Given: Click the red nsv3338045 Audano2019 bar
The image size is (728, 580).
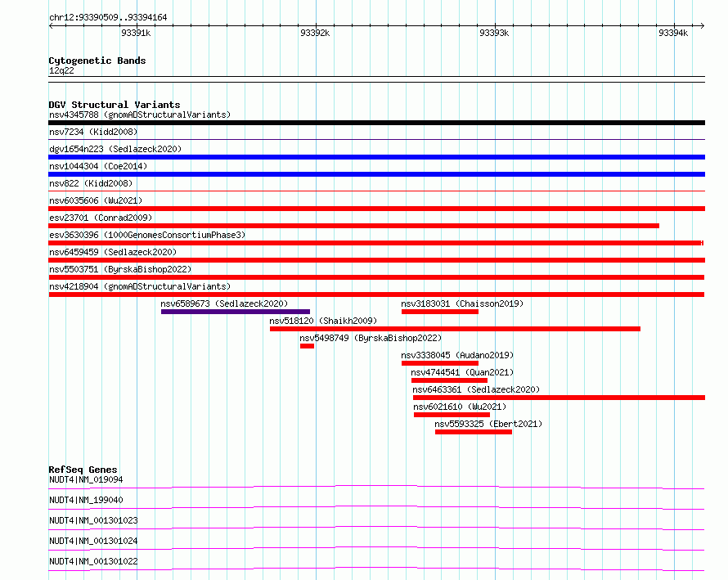Looking at the screenshot, I should pos(440,363).
